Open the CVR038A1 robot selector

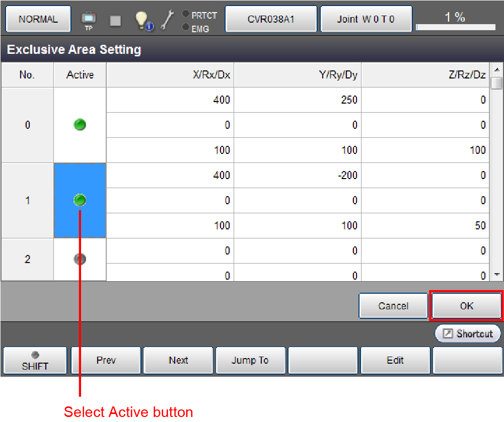271,20
